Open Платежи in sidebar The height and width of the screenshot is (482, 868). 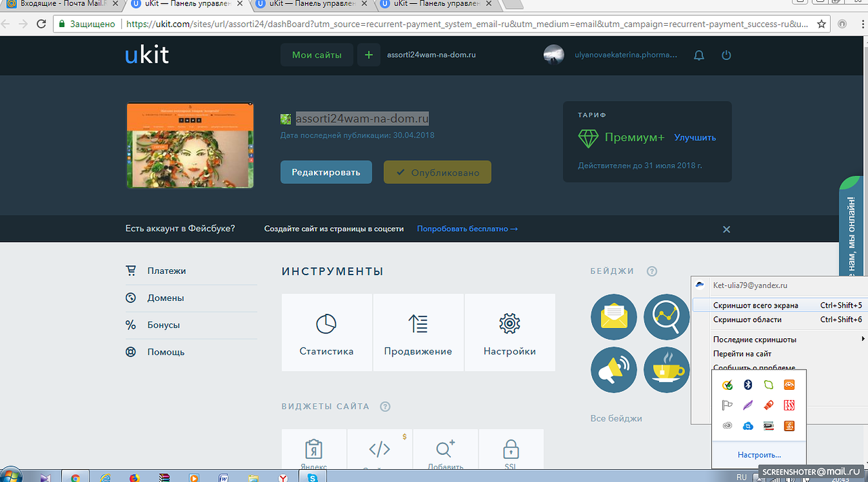[x=166, y=270]
